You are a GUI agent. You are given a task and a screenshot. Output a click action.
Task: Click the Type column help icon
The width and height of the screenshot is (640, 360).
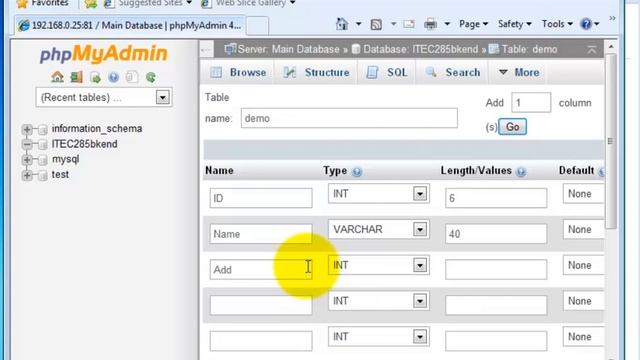point(357,172)
